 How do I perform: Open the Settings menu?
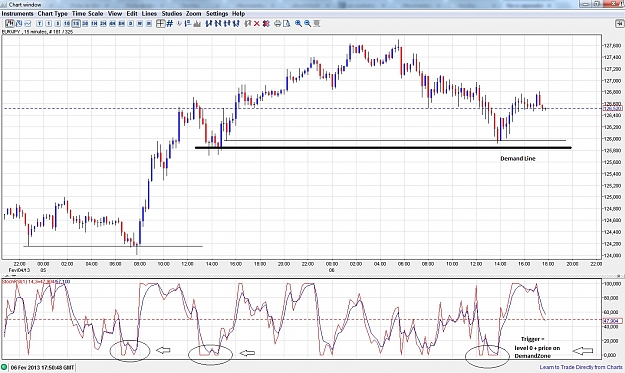217,14
